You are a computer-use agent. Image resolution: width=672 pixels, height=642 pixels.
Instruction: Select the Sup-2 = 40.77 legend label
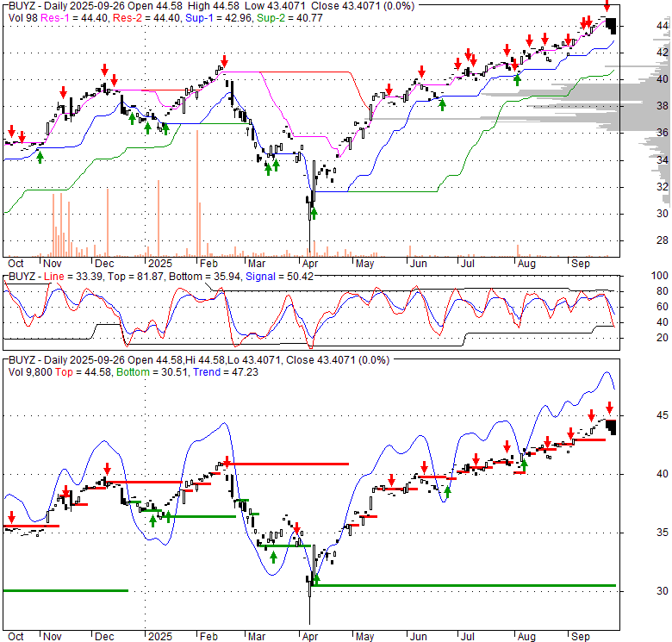coord(289,18)
